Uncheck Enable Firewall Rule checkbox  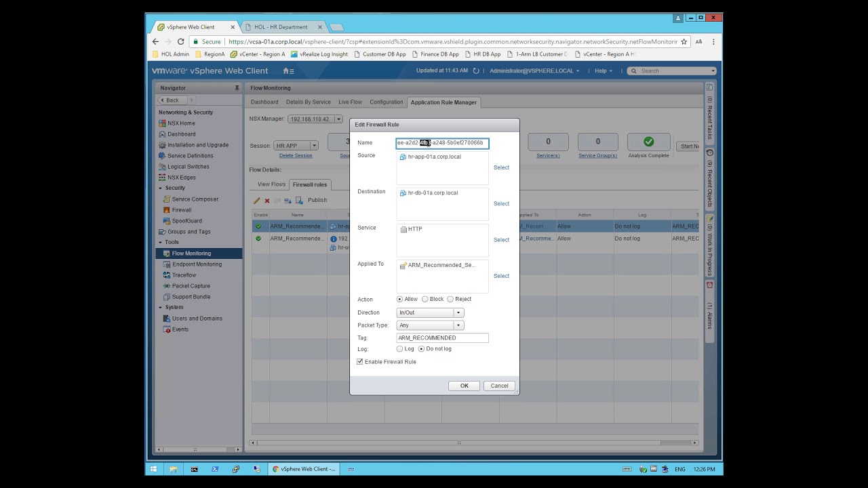click(x=360, y=362)
